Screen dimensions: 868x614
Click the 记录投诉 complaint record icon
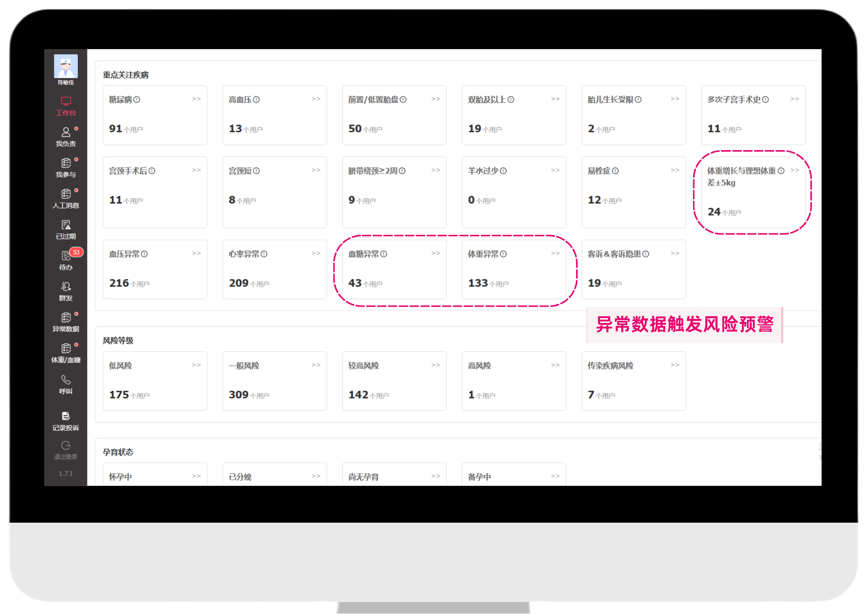(x=66, y=416)
